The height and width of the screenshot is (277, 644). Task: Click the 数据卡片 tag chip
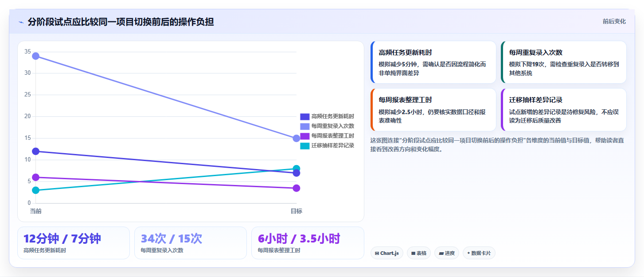[x=479, y=253]
